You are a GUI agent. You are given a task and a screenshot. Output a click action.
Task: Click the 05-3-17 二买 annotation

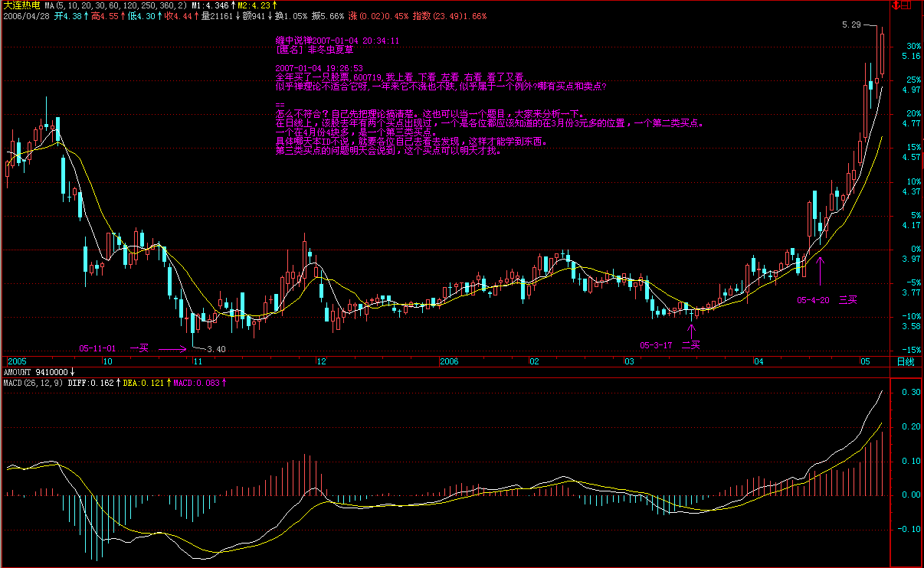[x=670, y=345]
